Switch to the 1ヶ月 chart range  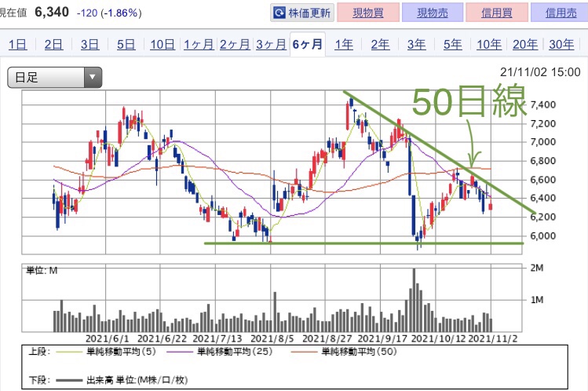199,45
